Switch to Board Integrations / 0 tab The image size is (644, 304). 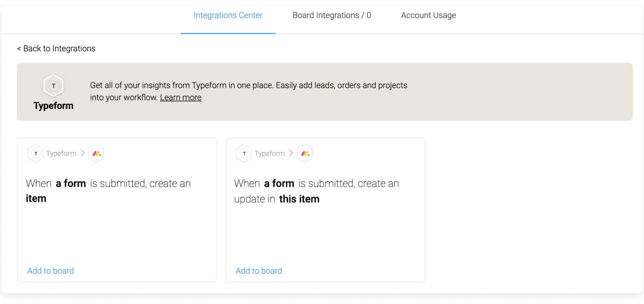[332, 15]
